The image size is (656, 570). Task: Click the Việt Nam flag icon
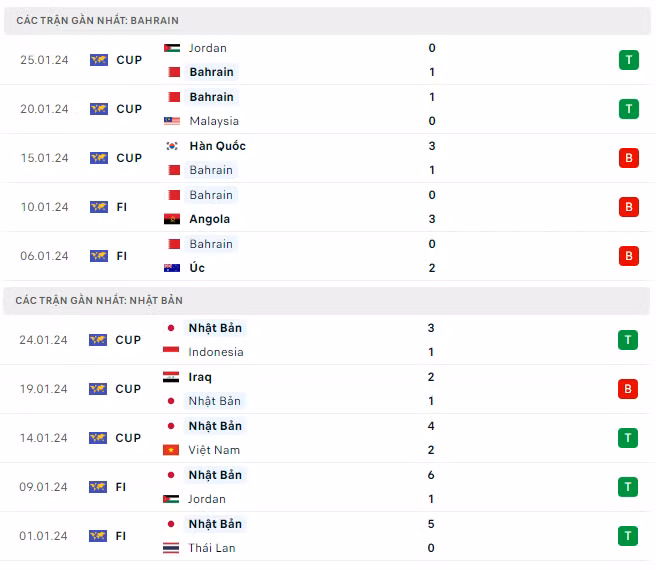[x=171, y=450]
